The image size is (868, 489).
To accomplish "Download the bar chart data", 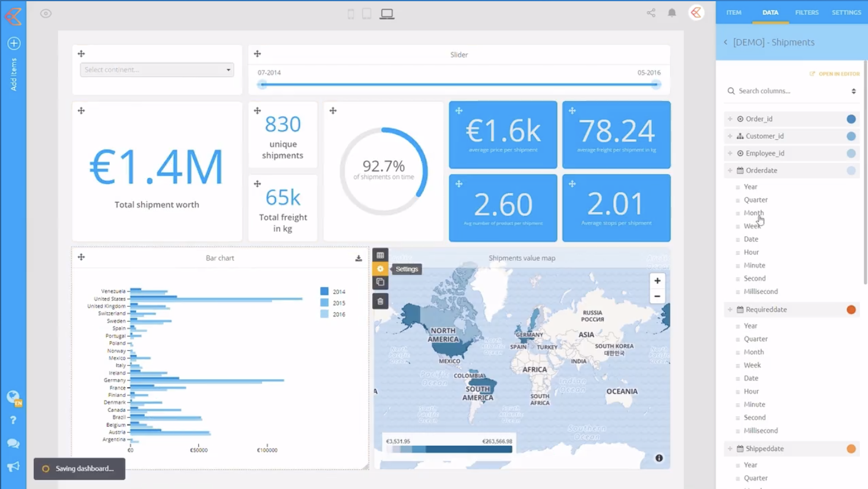I will (359, 258).
